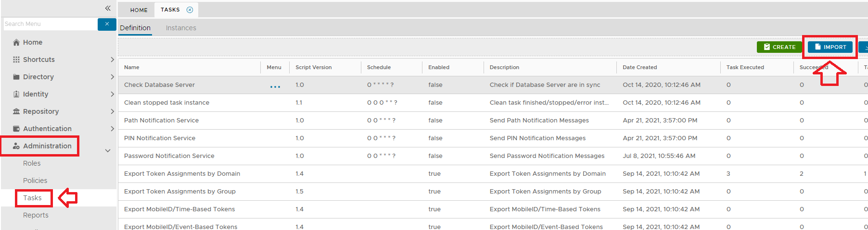868x230 pixels.
Task: Close the Tasks tab with X icon
Action: (x=190, y=10)
